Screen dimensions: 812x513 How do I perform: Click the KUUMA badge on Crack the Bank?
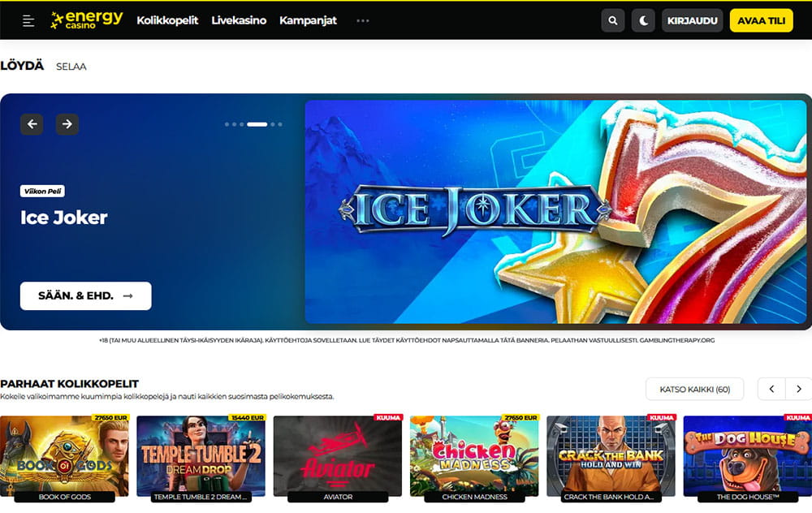coord(662,418)
